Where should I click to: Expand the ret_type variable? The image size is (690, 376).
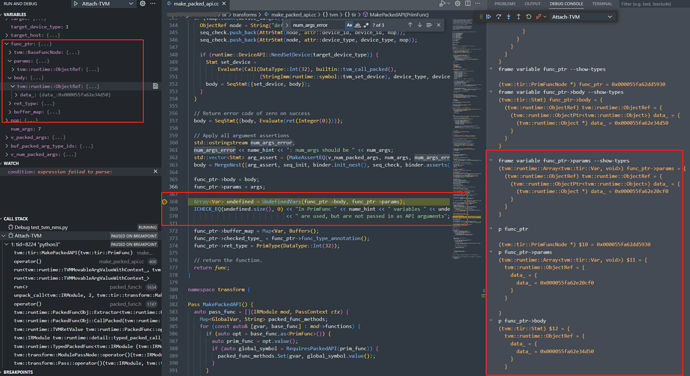coord(10,103)
